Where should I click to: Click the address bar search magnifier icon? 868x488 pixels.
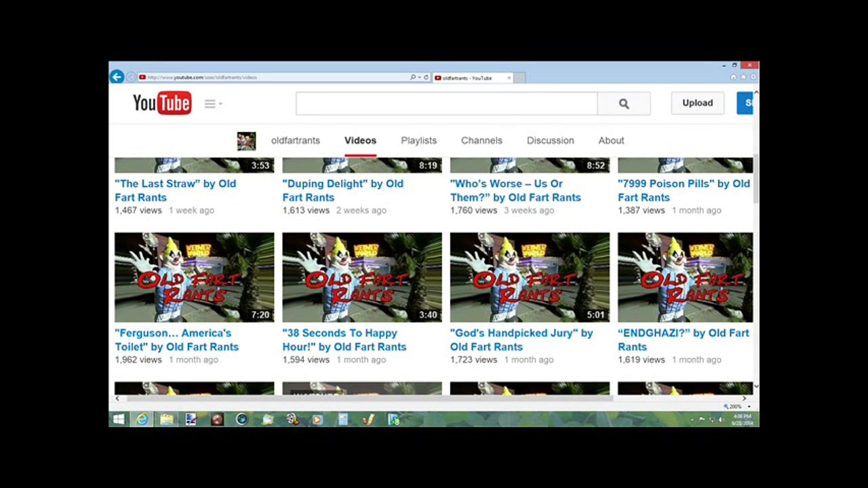(x=412, y=77)
